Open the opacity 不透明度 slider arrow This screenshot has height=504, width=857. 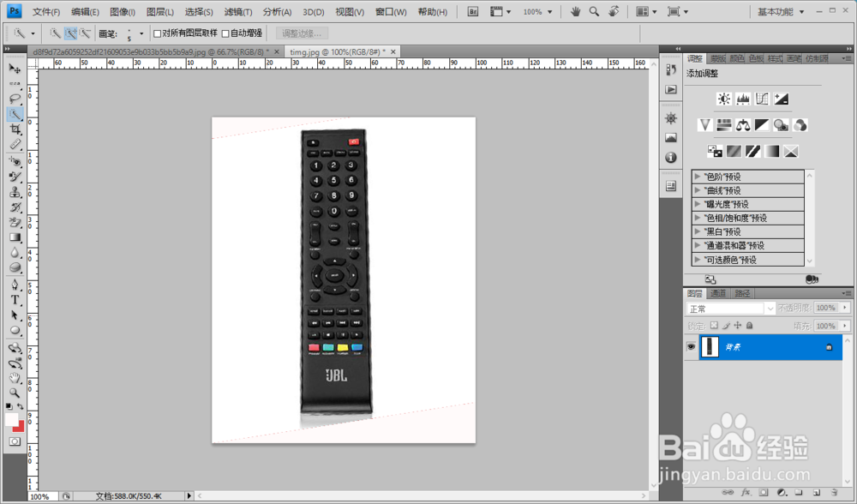[x=845, y=308]
